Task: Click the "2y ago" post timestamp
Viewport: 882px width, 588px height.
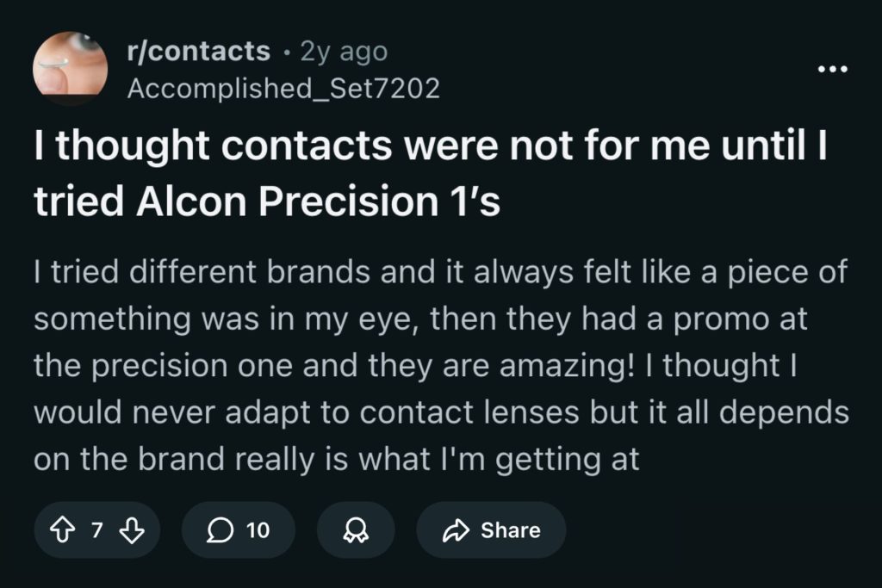Action: click(x=344, y=52)
